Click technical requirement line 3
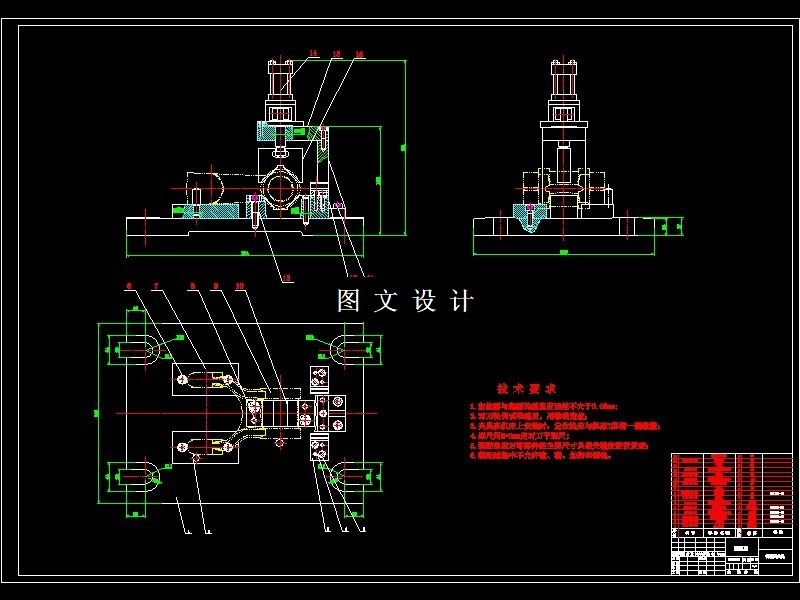 (x=565, y=426)
